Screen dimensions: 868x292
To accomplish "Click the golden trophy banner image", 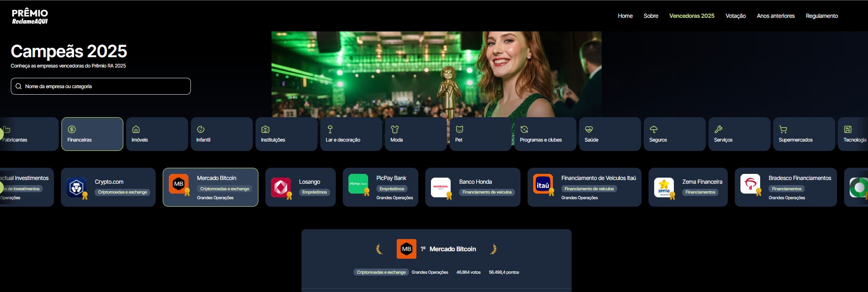I will pos(436,74).
